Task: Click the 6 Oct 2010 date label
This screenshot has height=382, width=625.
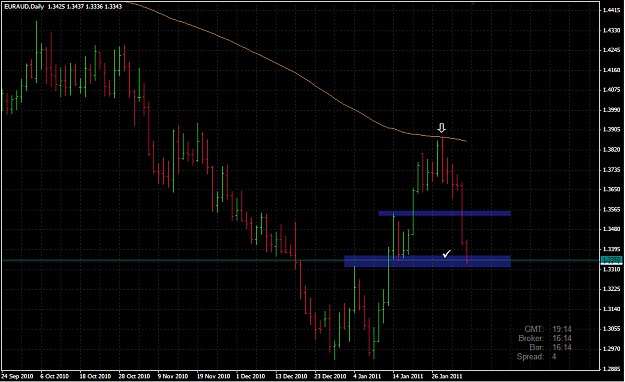Action: 55,376
